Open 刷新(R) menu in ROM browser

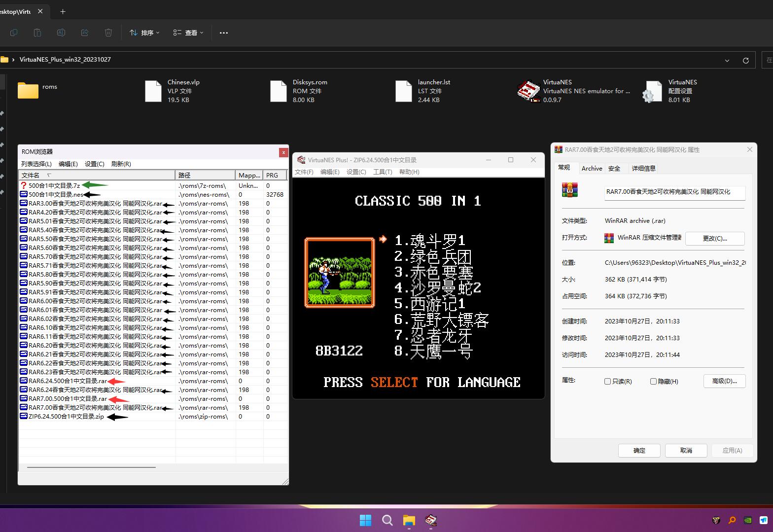[121, 164]
